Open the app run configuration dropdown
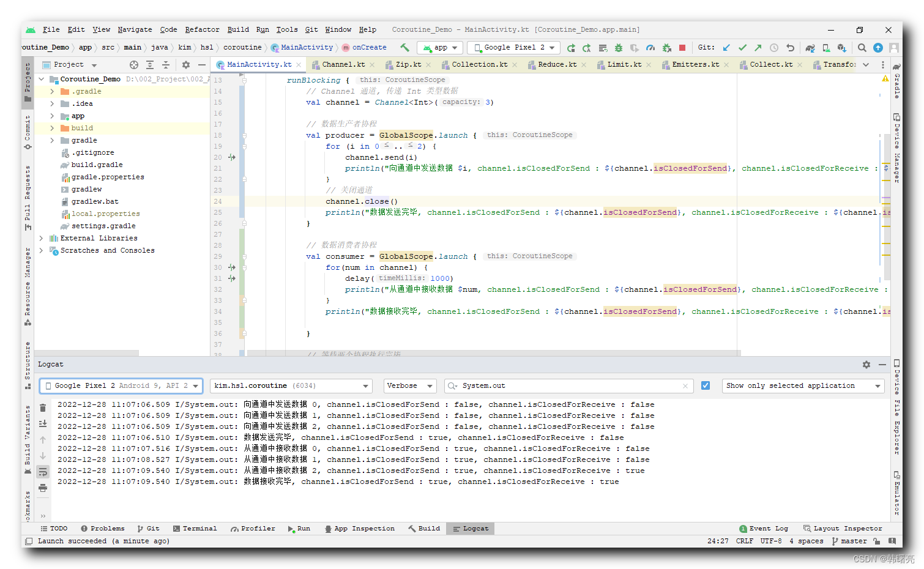 (441, 48)
